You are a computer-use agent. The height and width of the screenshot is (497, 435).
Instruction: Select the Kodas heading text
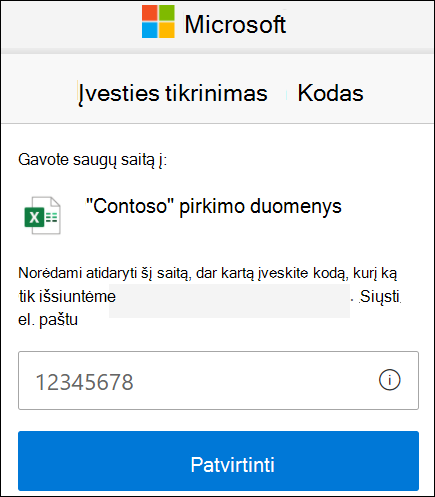coord(330,93)
